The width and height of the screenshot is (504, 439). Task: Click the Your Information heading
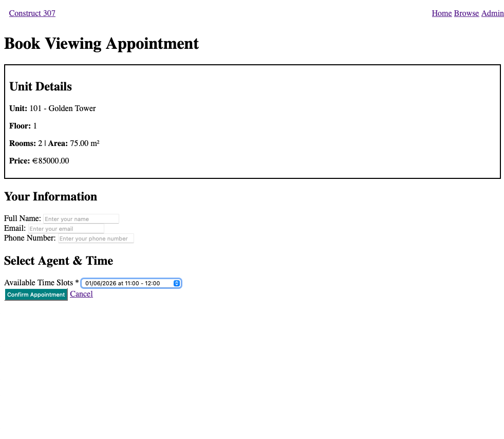[x=50, y=196]
